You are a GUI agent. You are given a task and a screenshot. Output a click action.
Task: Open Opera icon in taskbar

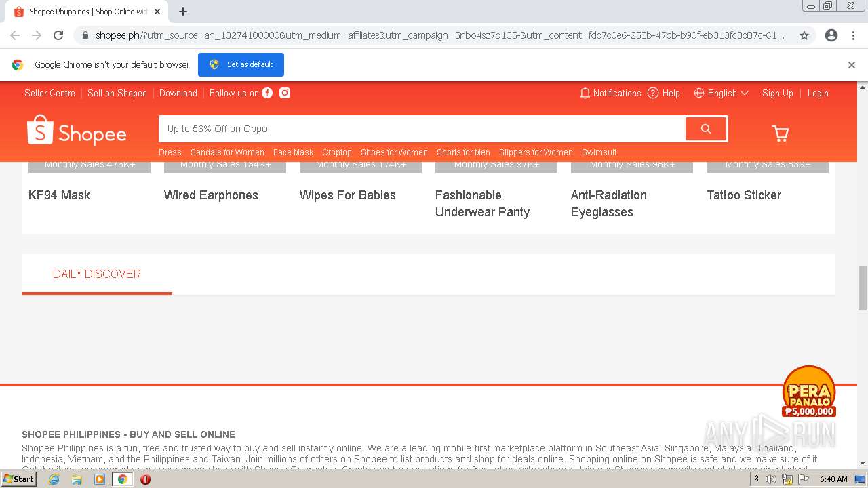pos(145,479)
